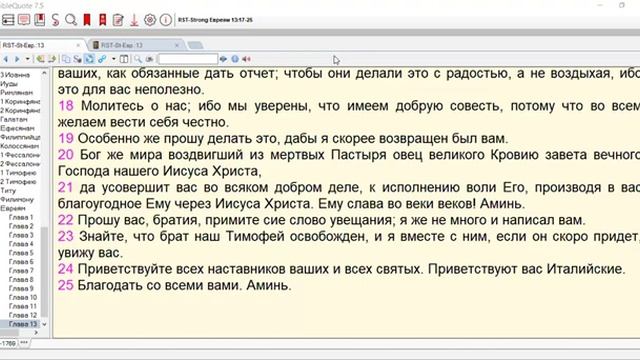Screen dimensions: 640x360
Task: Select book 'Галатам' in list
Action: click(x=14, y=119)
